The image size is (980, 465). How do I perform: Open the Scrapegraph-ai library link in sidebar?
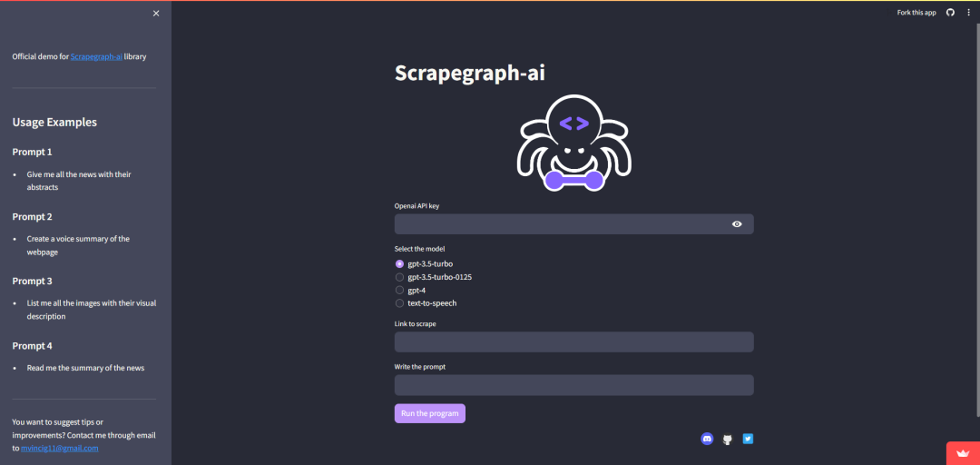[x=95, y=56]
